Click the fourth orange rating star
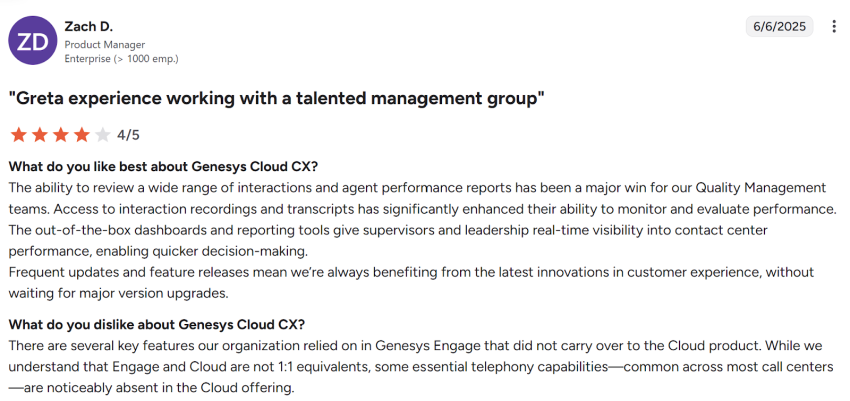Screen dimensions: 850x401 coord(81,135)
